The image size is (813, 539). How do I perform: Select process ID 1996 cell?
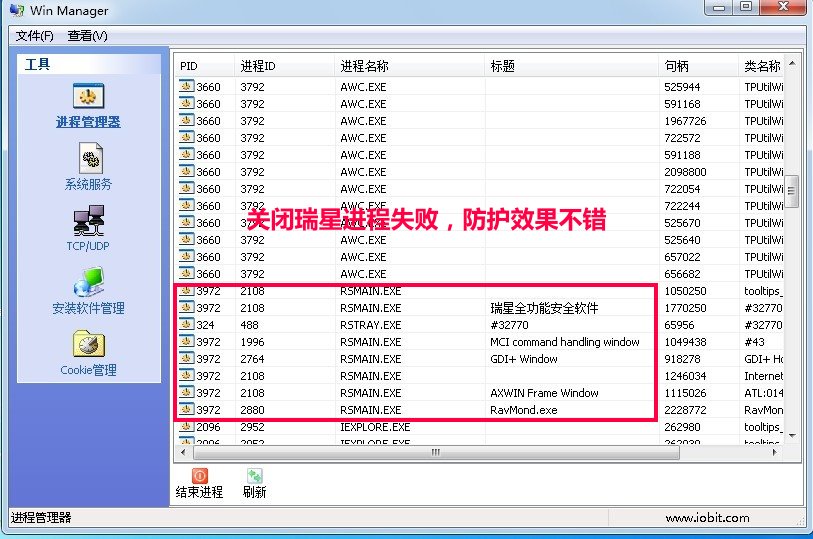coord(252,342)
